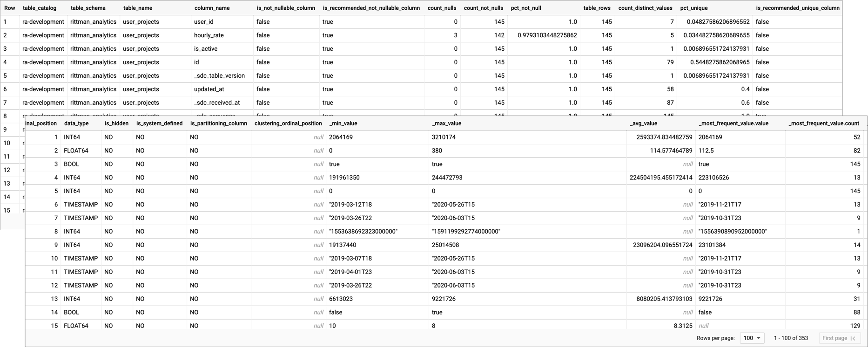Click the column_name header in top table
Image resolution: width=868 pixels, height=347 pixels.
(x=212, y=8)
